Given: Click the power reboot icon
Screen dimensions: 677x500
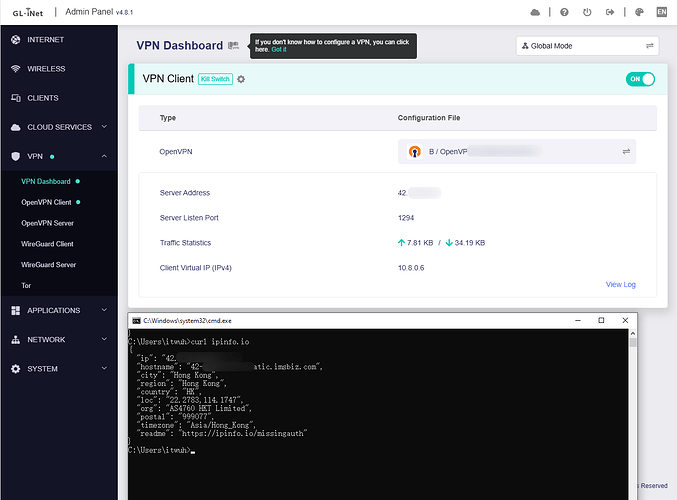Looking at the screenshot, I should coord(588,12).
